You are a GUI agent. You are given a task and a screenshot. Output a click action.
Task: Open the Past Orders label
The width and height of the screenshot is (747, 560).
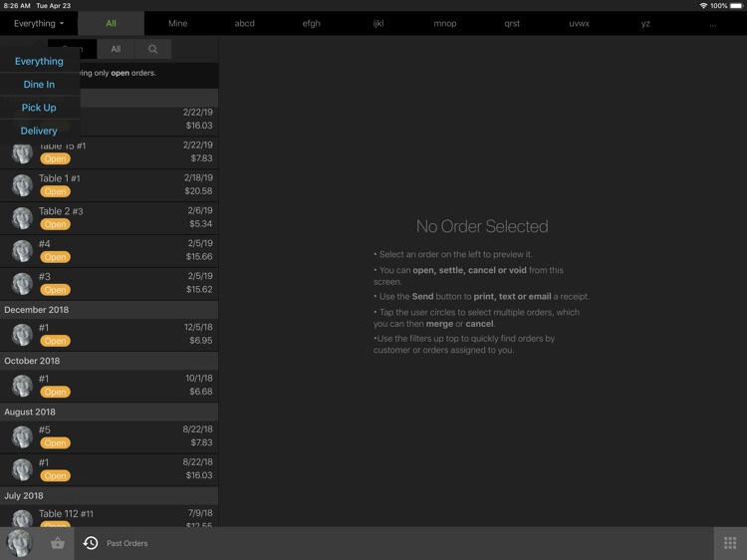(127, 543)
